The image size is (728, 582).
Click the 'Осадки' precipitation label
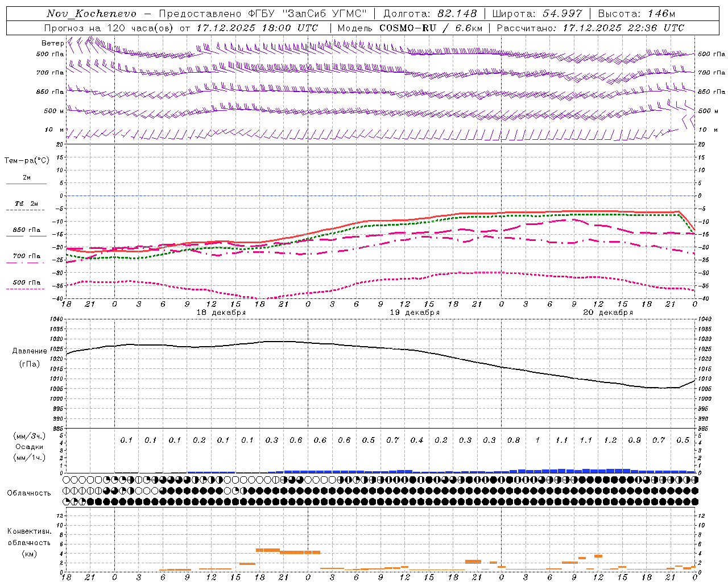30,447
